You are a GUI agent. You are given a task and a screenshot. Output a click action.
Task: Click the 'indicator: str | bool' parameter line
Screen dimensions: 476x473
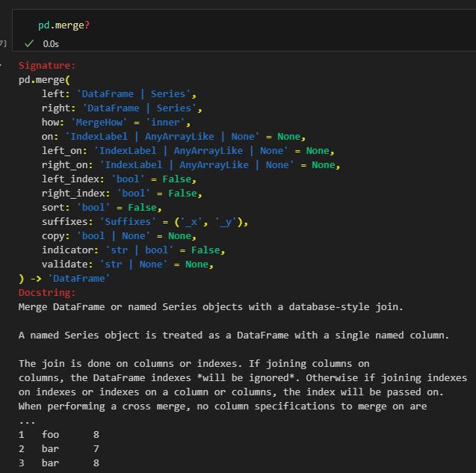[133, 250]
